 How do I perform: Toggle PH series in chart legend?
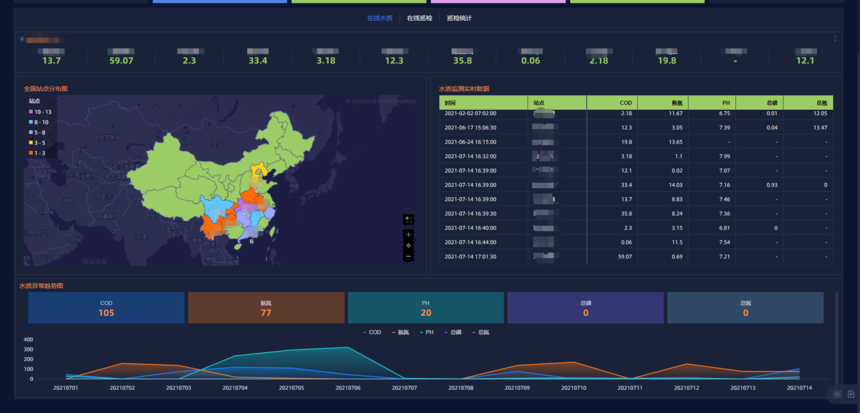pyautogui.click(x=428, y=332)
